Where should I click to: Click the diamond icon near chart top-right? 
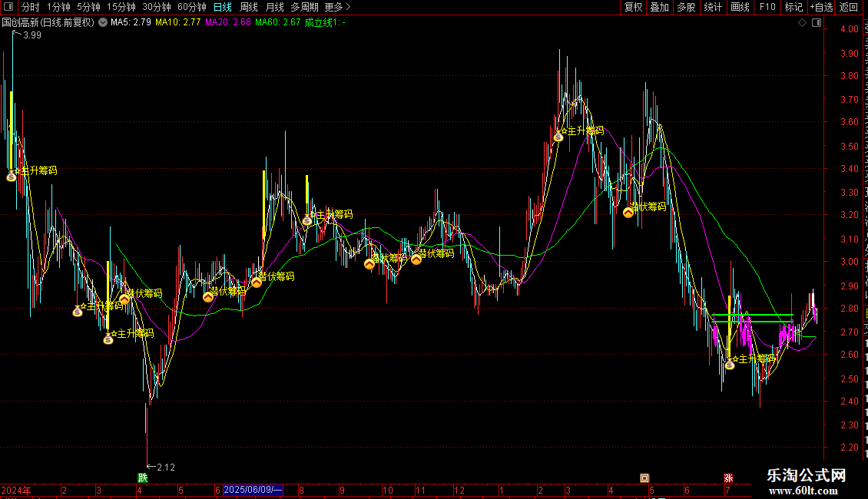[802, 23]
